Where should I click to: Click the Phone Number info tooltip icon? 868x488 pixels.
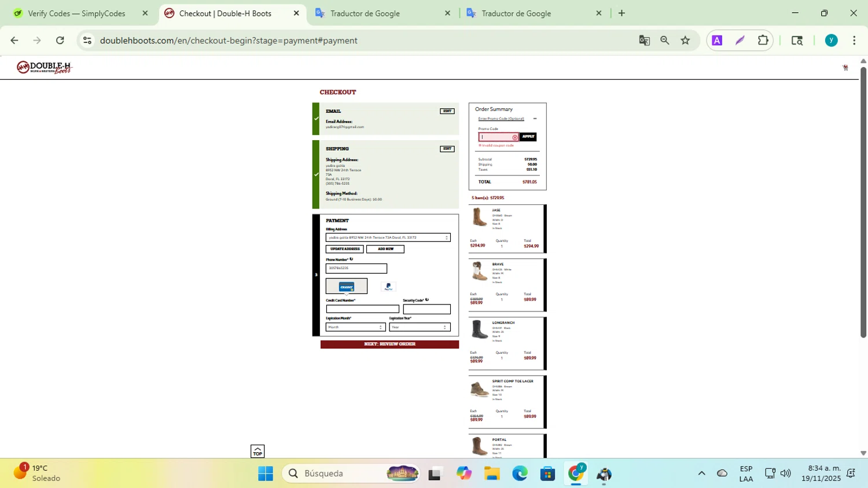[x=351, y=259]
